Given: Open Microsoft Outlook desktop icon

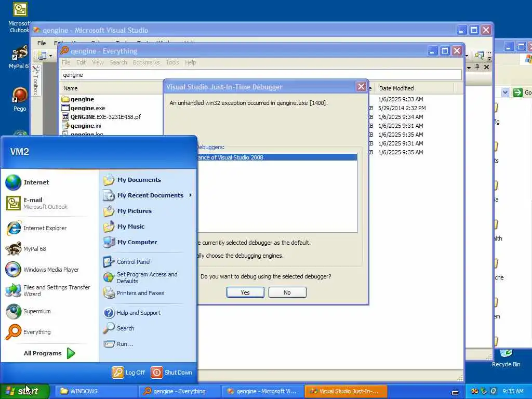Looking at the screenshot, I should tap(19, 18).
